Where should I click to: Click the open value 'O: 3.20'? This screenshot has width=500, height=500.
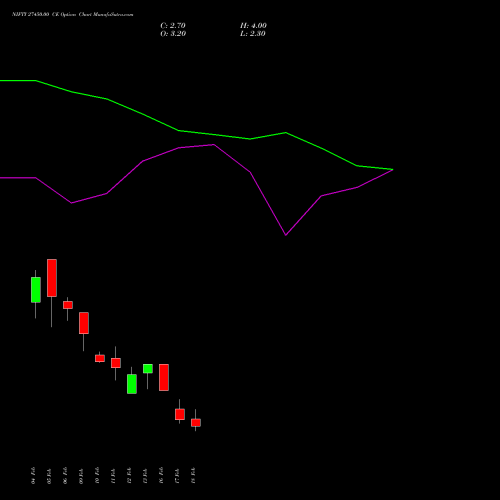tap(173, 34)
